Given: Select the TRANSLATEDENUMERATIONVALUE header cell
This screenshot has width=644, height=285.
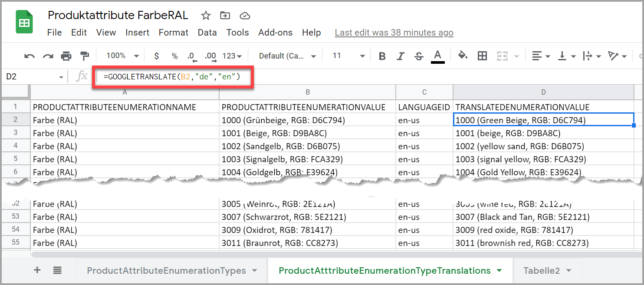Looking at the screenshot, I should (543, 107).
